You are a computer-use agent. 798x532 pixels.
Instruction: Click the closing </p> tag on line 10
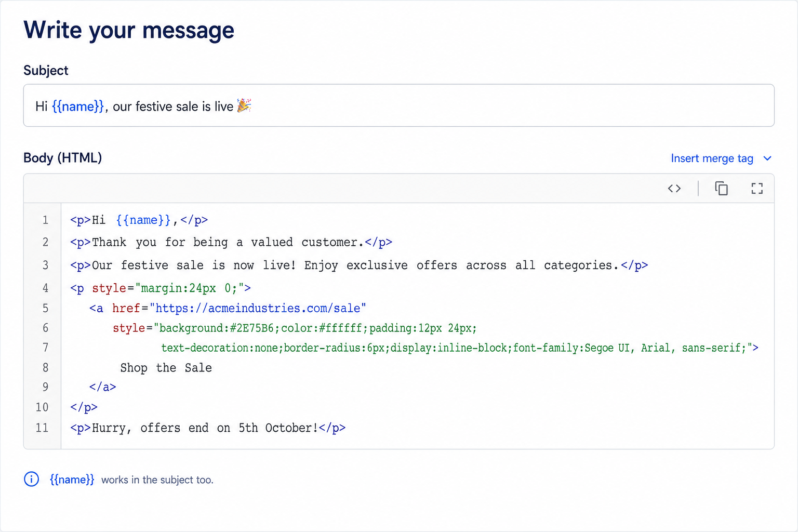84,408
